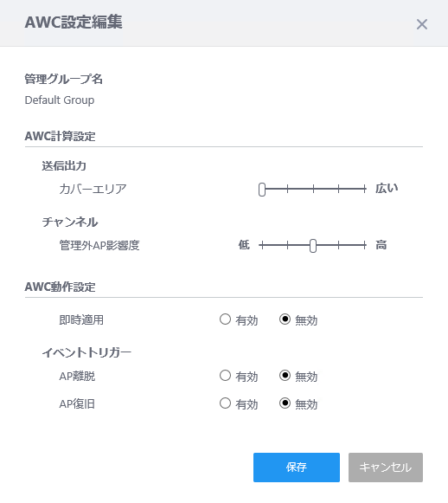Screen dimensions: 448x503
Task: Select 無効 radio for AP離脱
Action: (x=285, y=376)
